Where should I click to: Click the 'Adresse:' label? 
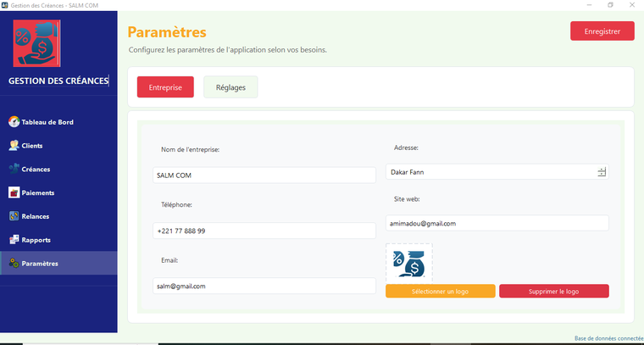tap(406, 147)
